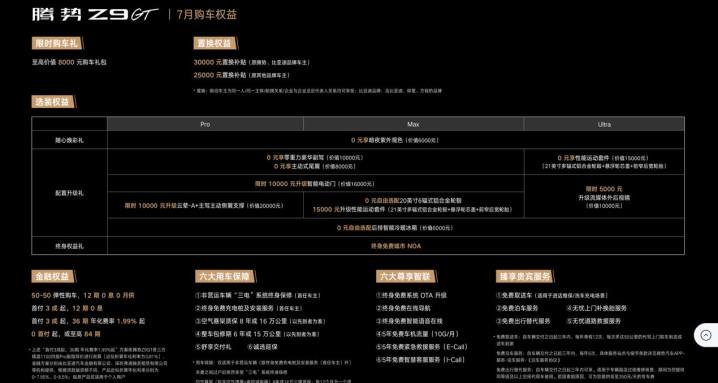The width and height of the screenshot is (718, 383).
Task: Click the 金融权益 section label
Action: [x=53, y=277]
